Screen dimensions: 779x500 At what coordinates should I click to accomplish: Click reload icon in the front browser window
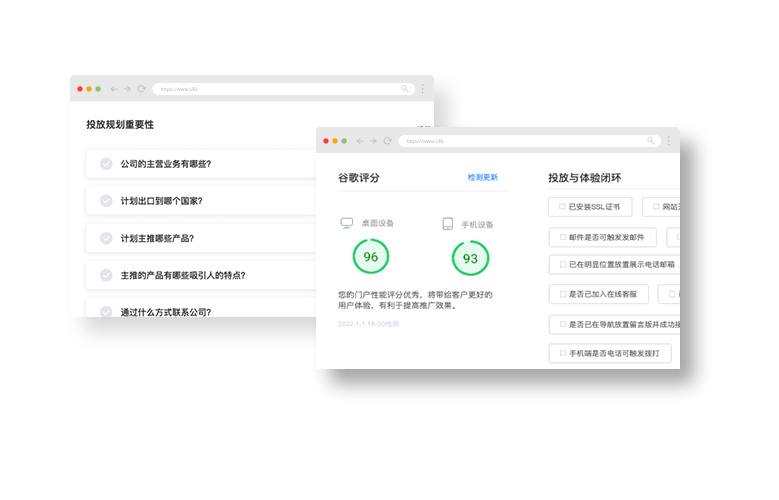(387, 141)
